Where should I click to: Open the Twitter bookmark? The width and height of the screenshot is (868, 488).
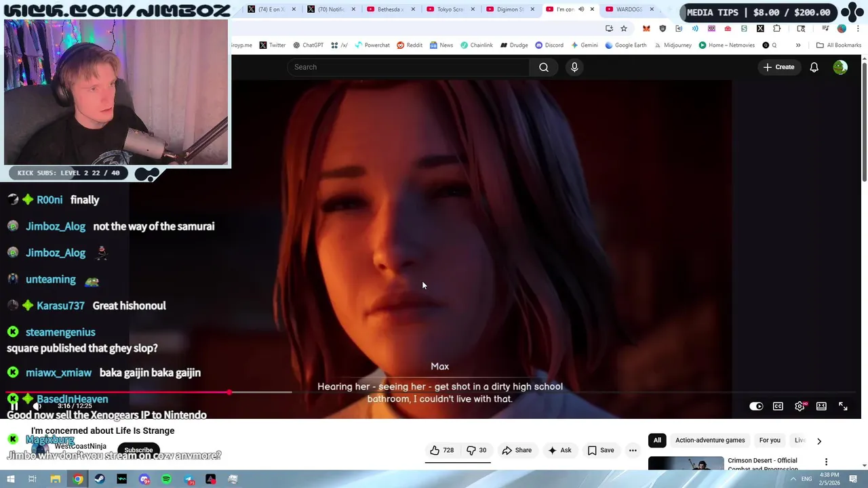click(272, 45)
